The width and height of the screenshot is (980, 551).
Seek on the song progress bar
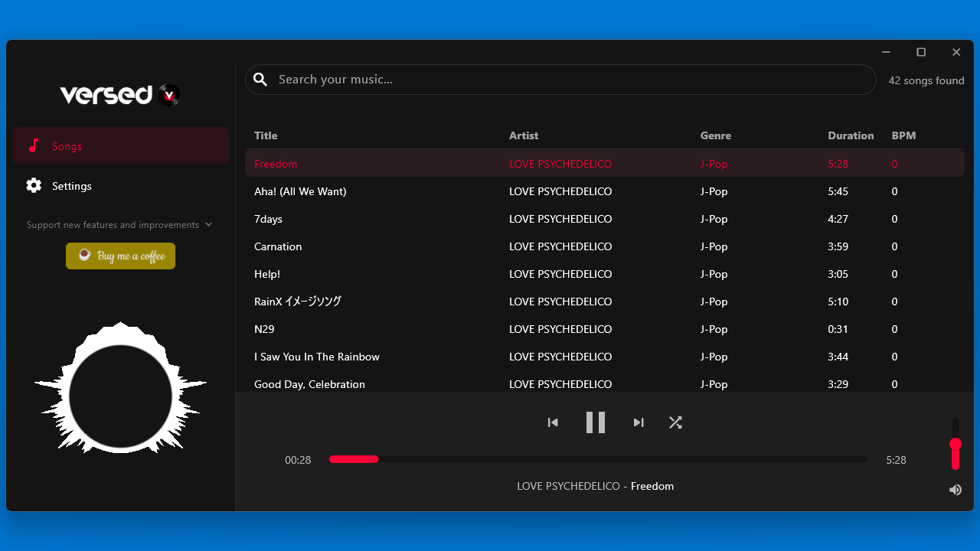(598, 459)
